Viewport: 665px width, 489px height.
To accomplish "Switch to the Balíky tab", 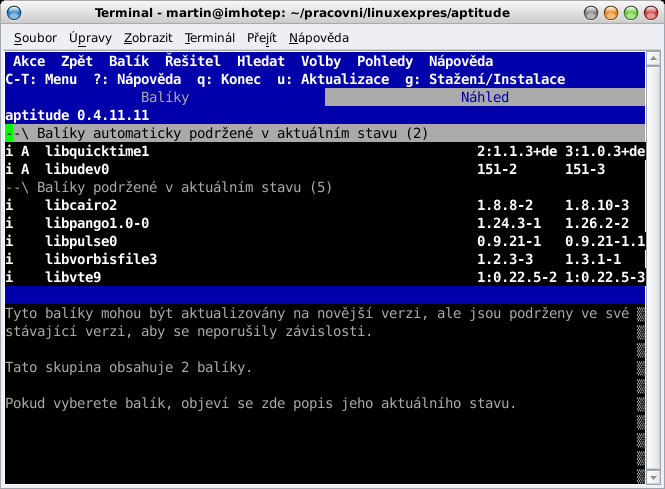I will tap(165, 97).
